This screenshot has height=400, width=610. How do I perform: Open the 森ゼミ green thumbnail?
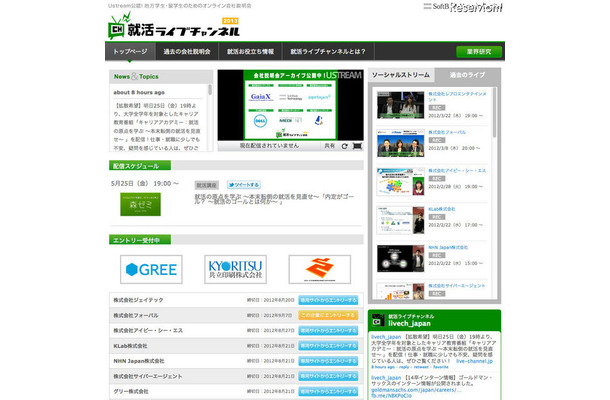click(x=140, y=204)
